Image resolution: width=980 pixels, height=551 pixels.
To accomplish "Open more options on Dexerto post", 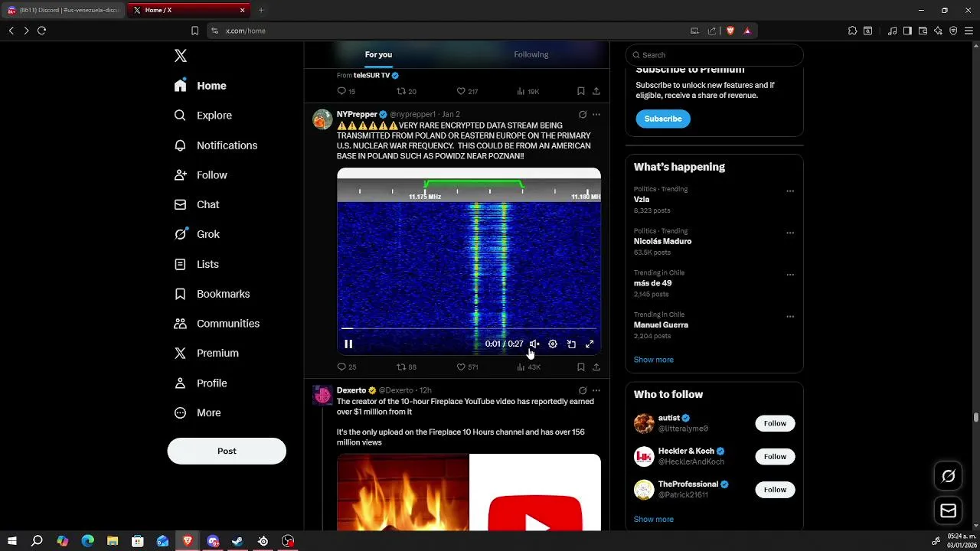I will coord(596,390).
